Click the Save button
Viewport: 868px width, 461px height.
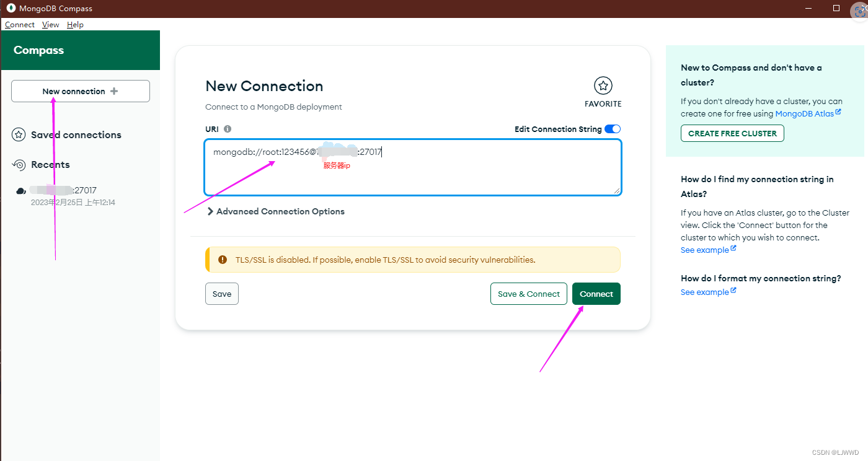coord(222,294)
